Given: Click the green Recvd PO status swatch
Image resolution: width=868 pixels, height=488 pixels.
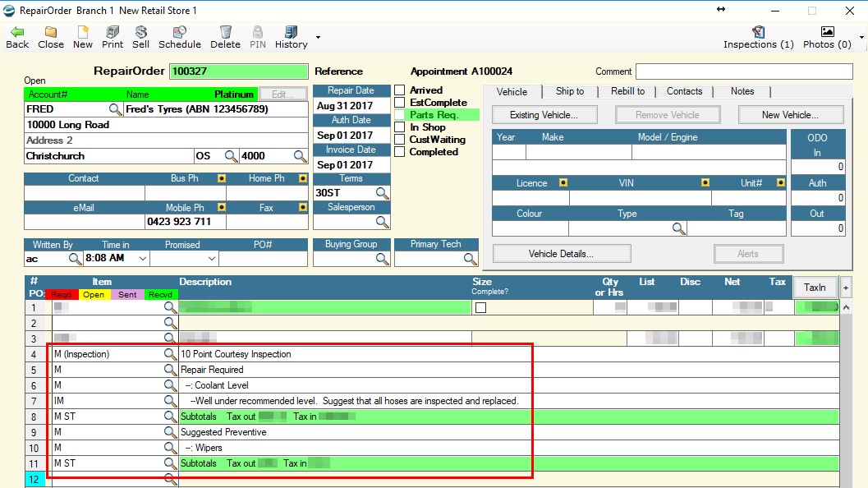Looking at the screenshot, I should (160, 295).
